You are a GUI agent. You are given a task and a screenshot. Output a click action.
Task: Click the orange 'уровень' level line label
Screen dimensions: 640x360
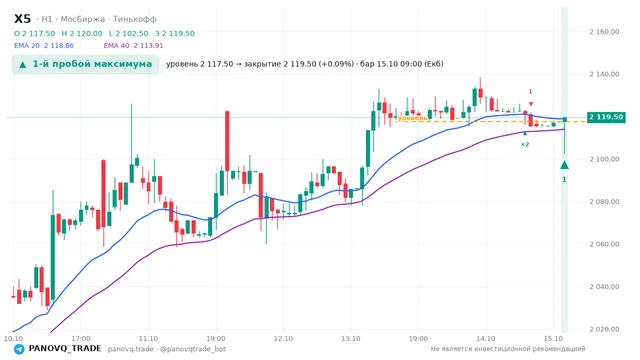point(413,118)
